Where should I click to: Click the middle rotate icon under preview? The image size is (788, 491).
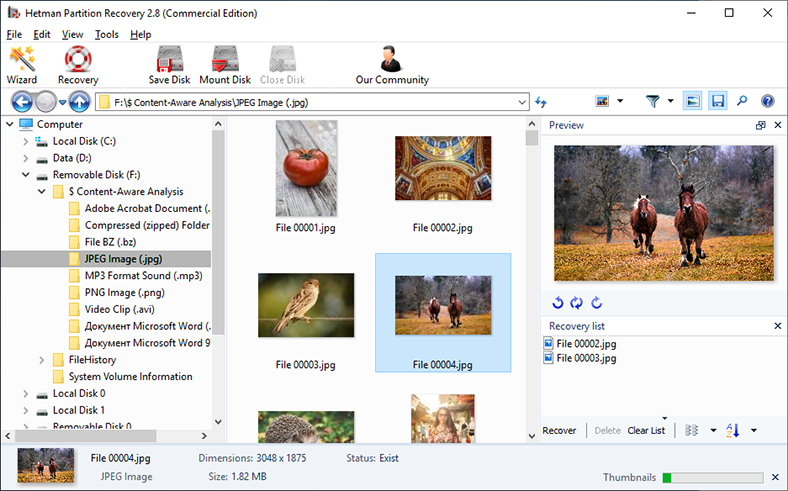[576, 303]
